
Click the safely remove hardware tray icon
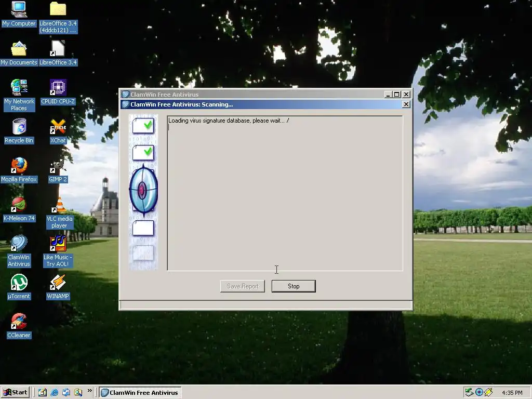469,392
